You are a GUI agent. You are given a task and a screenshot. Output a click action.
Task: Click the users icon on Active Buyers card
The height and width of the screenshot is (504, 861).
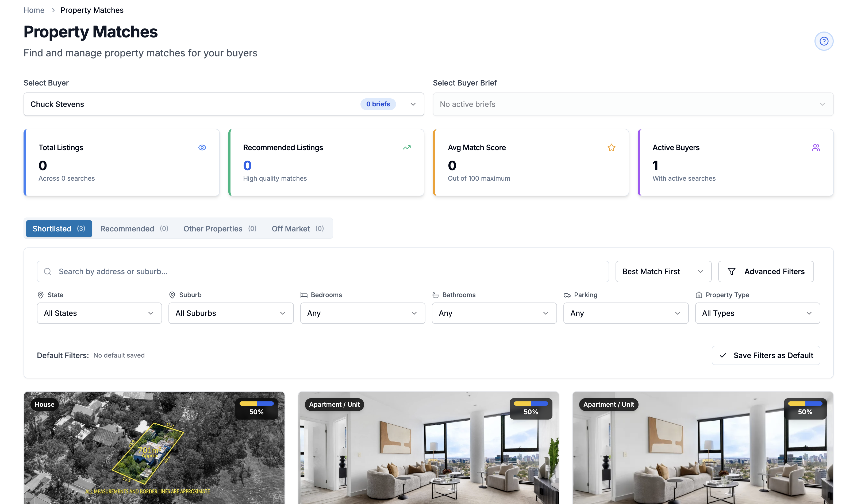pyautogui.click(x=816, y=148)
